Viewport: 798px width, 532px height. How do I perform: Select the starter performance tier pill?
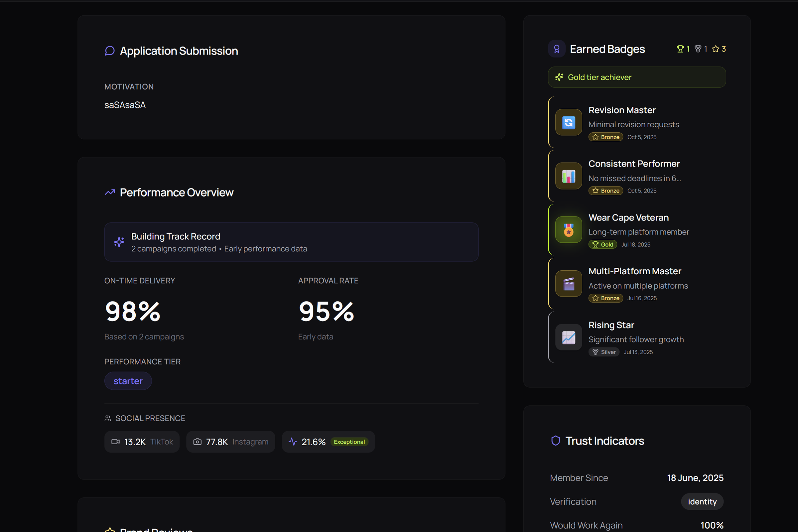tap(128, 381)
